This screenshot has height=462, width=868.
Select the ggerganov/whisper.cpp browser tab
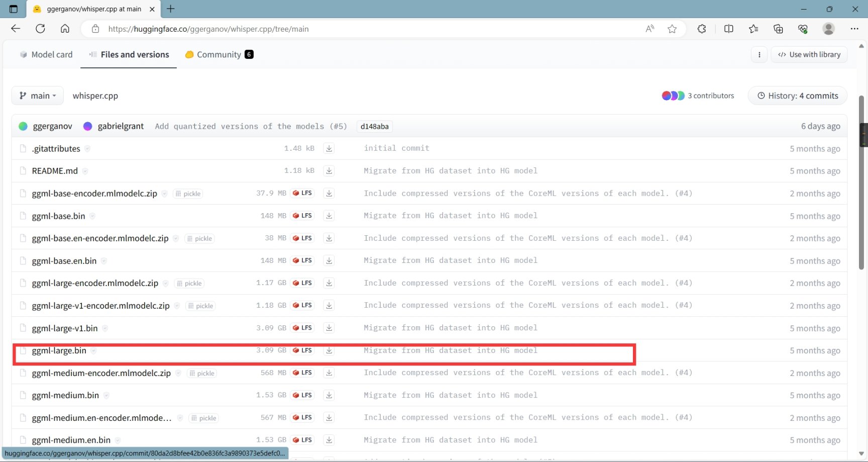pos(93,9)
